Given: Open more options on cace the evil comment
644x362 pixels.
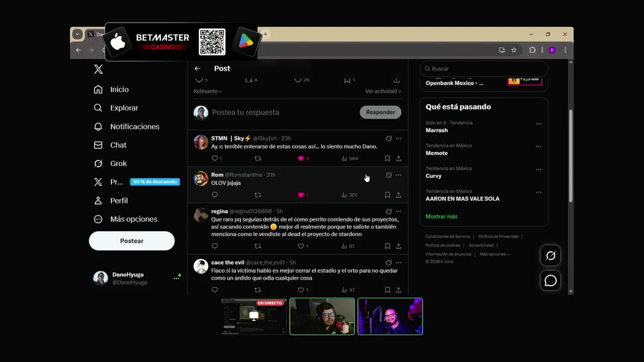Looking at the screenshot, I should point(398,262).
